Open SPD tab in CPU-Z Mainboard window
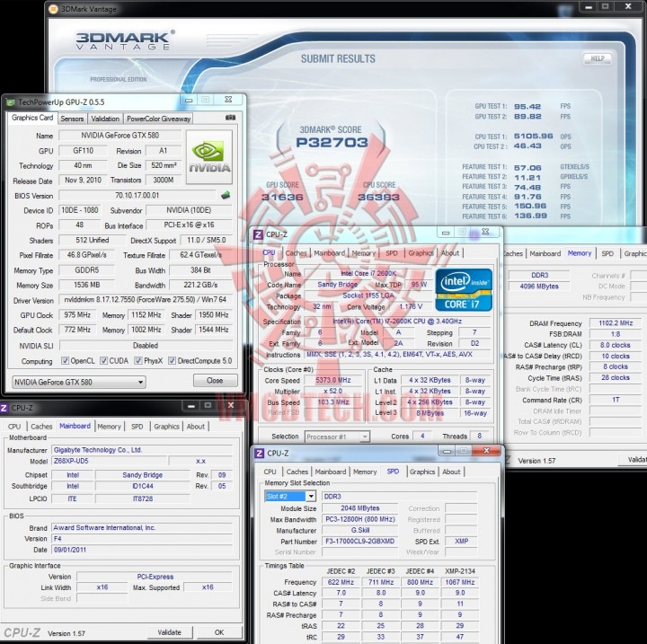 click(137, 426)
